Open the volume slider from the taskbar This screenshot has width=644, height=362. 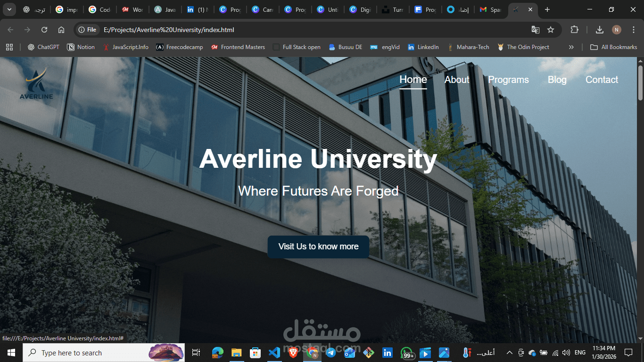[x=566, y=353]
